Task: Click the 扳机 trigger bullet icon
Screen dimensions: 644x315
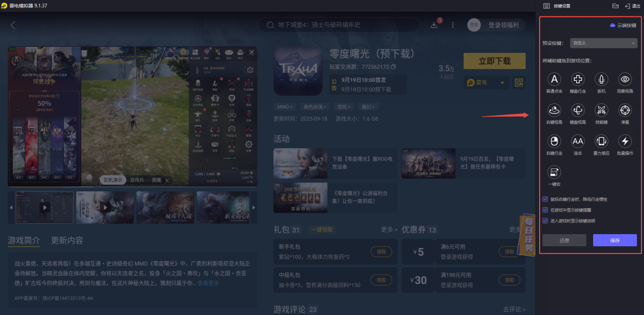Action: 601,80
